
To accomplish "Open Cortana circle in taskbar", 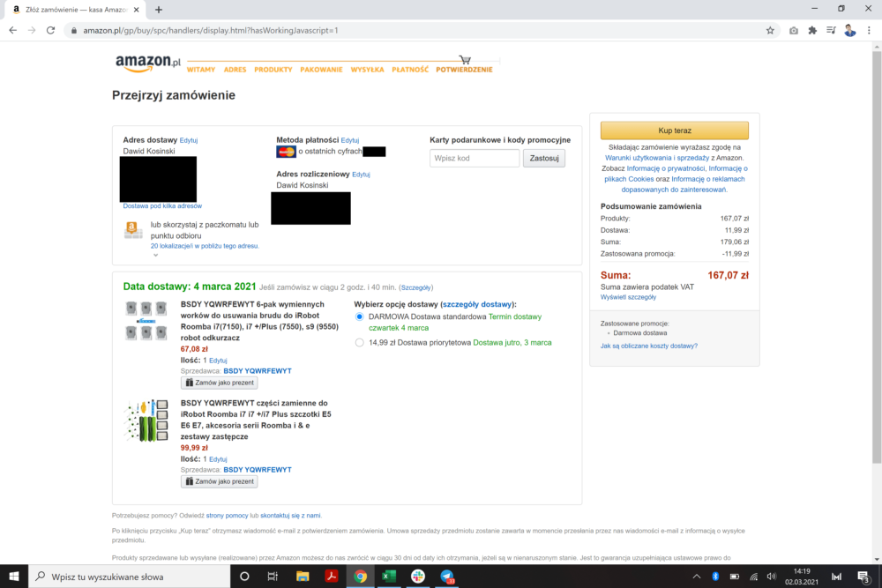I will (x=244, y=577).
